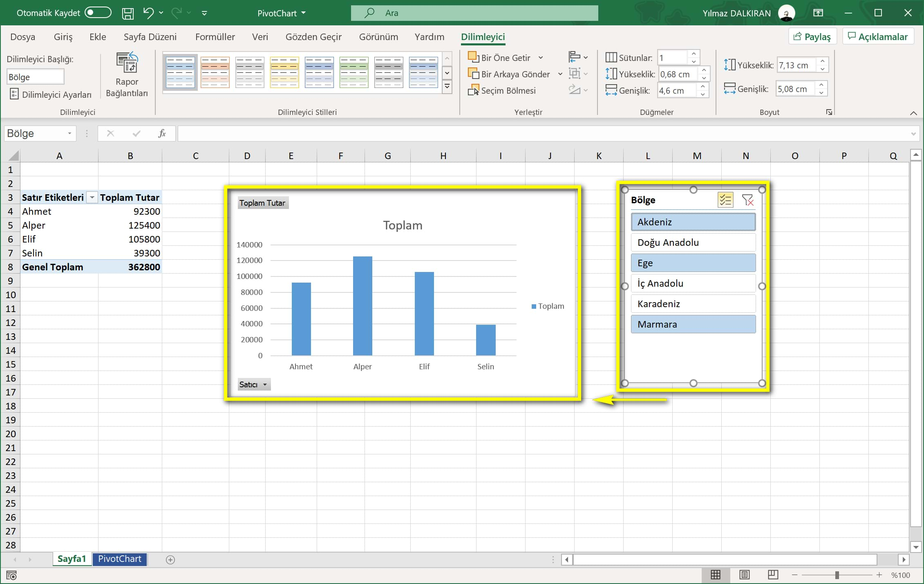Expand the formula bar
The width and height of the screenshot is (924, 584).
click(914, 134)
